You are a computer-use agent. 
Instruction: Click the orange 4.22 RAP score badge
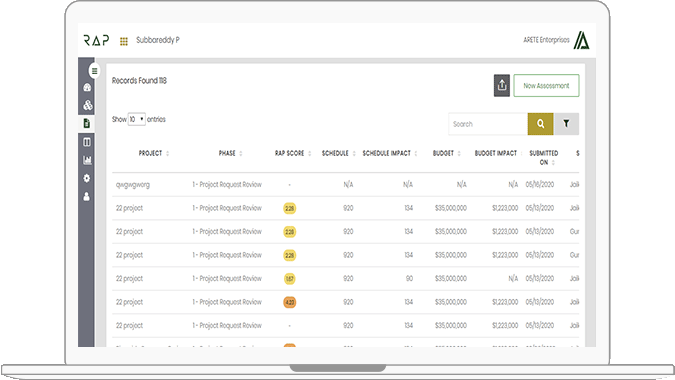[x=290, y=302]
